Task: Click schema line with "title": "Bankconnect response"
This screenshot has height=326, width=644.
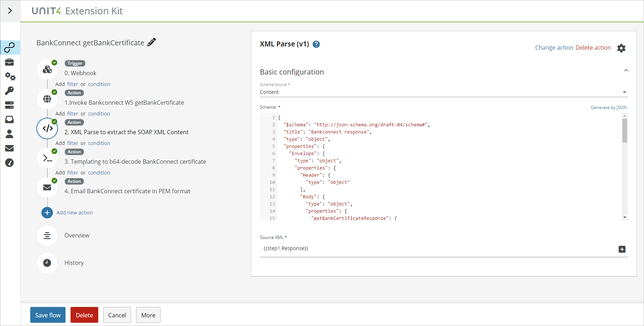Action: point(328,132)
